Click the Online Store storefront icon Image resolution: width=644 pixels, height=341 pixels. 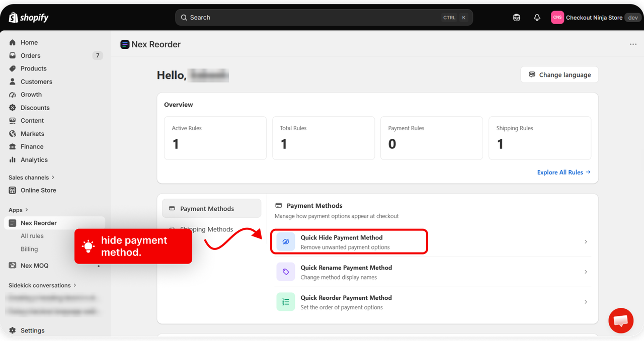coord(13,191)
